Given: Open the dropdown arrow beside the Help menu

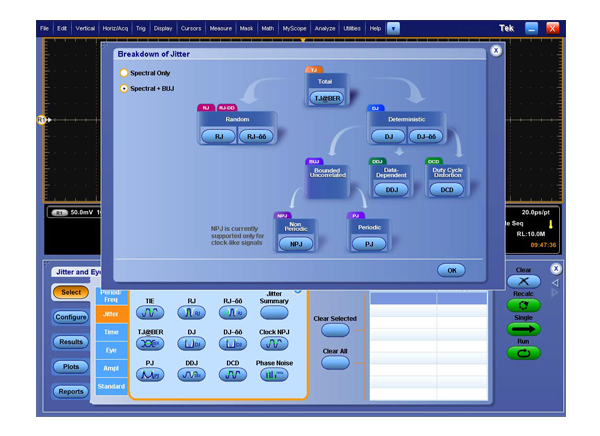Looking at the screenshot, I should pyautogui.click(x=393, y=28).
